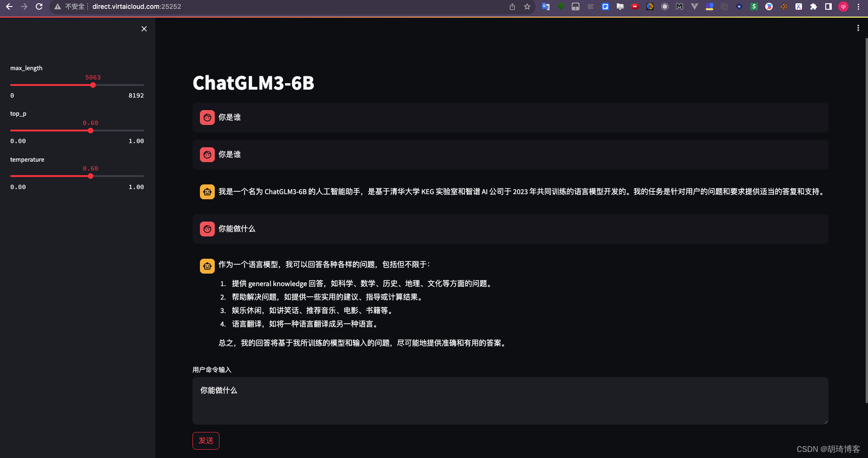The image size is (868, 458).
Task: Click the black M extension icon
Action: click(680, 7)
